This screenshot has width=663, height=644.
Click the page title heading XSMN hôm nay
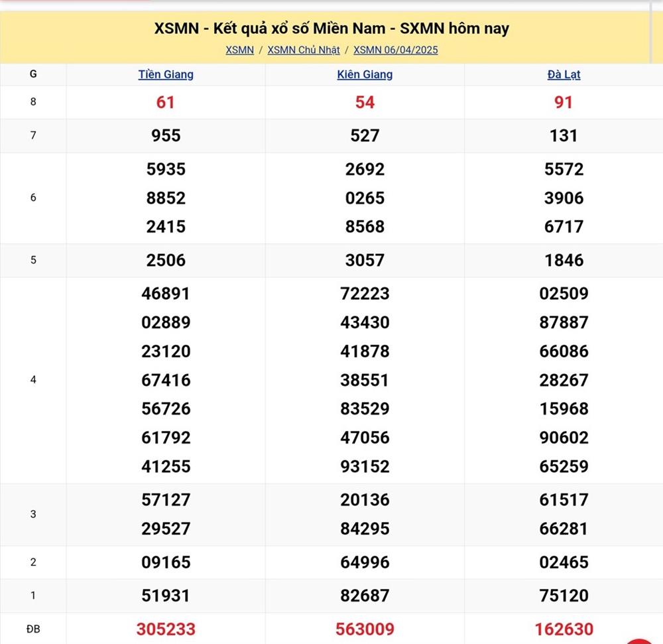(331, 29)
